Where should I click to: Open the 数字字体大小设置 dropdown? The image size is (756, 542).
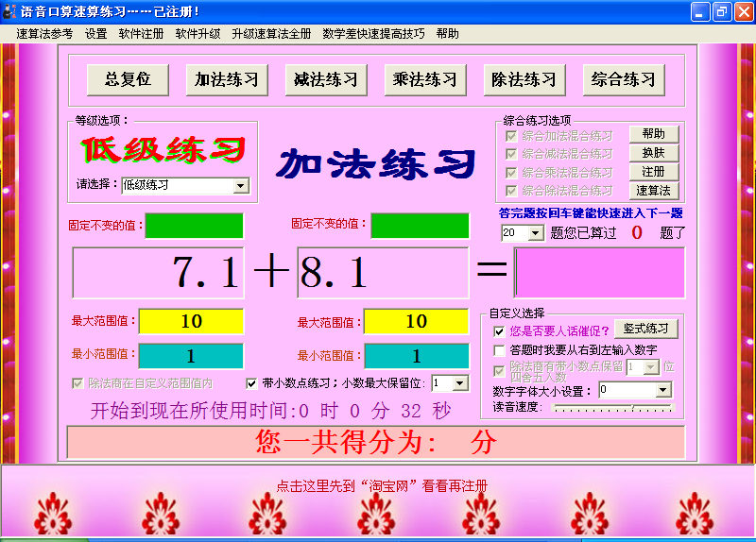click(x=663, y=390)
